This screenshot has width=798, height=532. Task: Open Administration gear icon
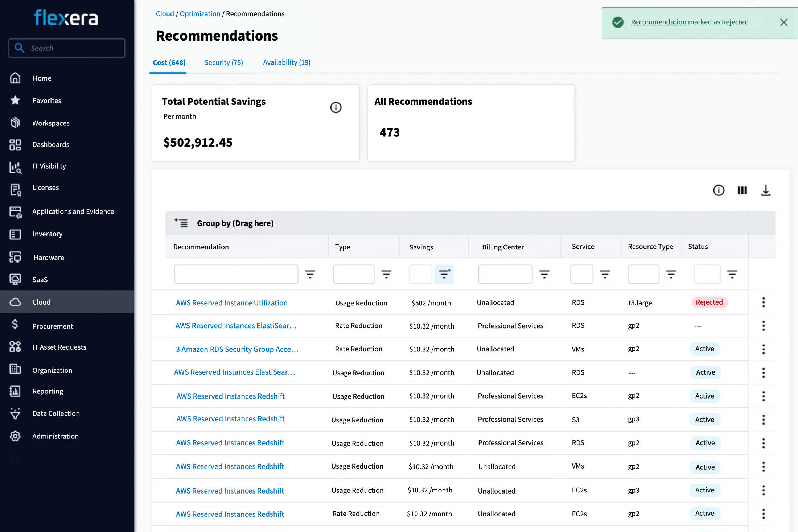point(15,436)
